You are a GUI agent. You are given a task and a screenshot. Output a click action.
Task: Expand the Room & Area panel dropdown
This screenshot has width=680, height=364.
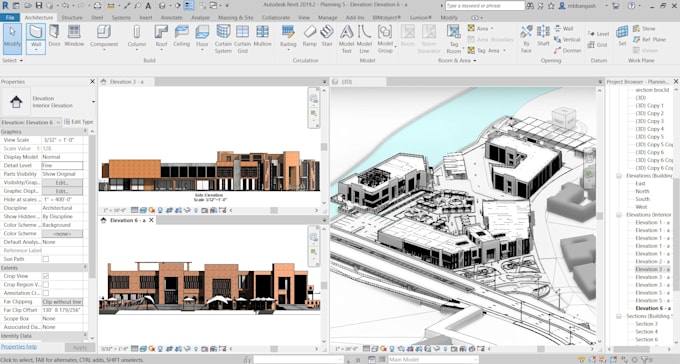click(x=457, y=60)
